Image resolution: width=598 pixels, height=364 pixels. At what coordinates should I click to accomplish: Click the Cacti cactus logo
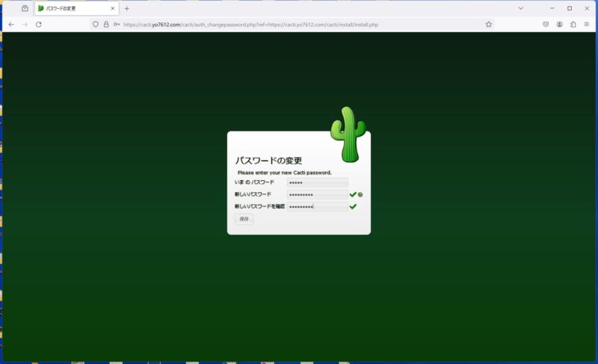pos(348,135)
